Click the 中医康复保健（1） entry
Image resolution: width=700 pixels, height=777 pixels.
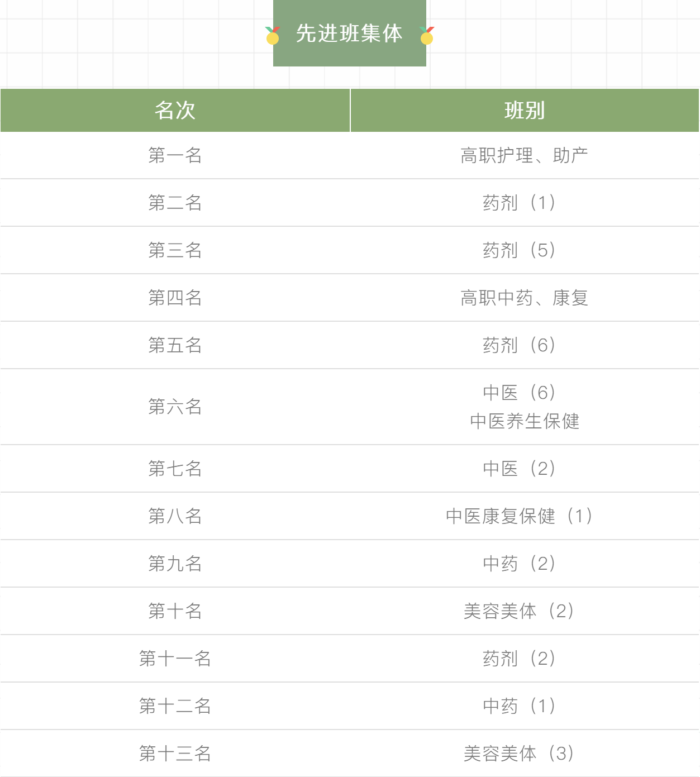tap(525, 516)
